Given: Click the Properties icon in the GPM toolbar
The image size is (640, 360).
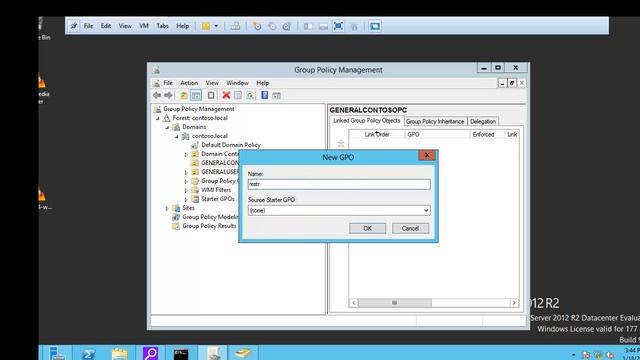Looking at the screenshot, I should click(x=238, y=96).
